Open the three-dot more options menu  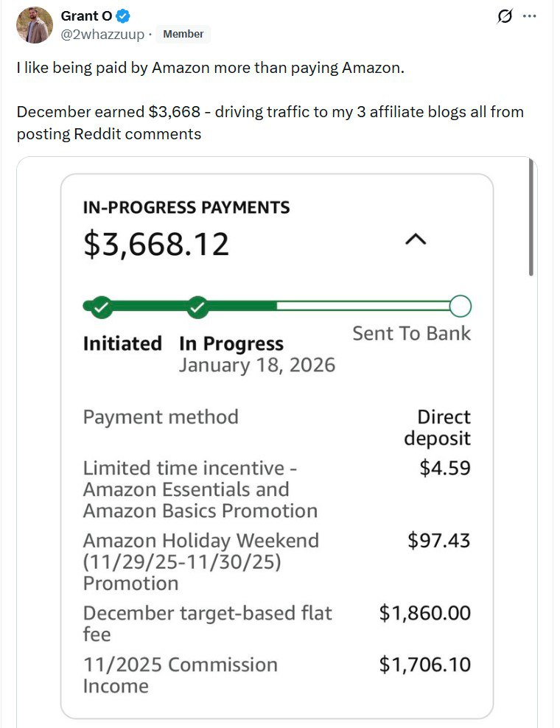point(529,17)
